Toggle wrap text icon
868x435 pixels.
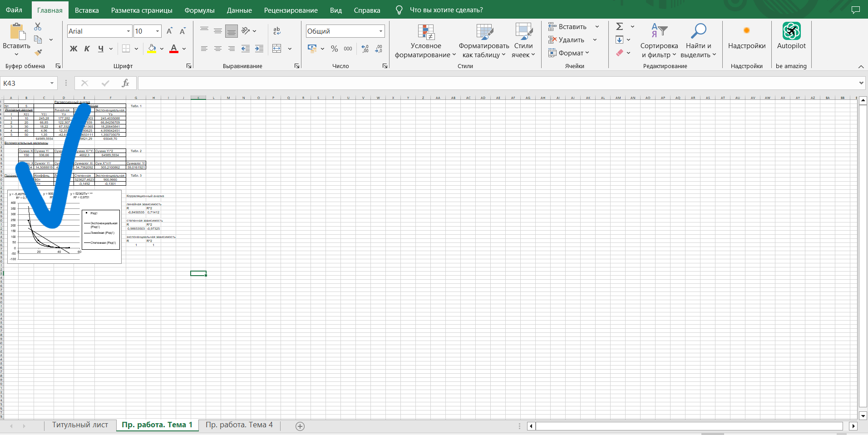pyautogui.click(x=277, y=31)
